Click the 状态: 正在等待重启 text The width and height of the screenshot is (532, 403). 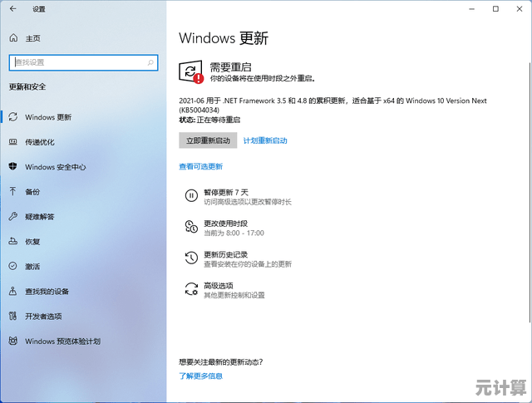pyautogui.click(x=209, y=120)
